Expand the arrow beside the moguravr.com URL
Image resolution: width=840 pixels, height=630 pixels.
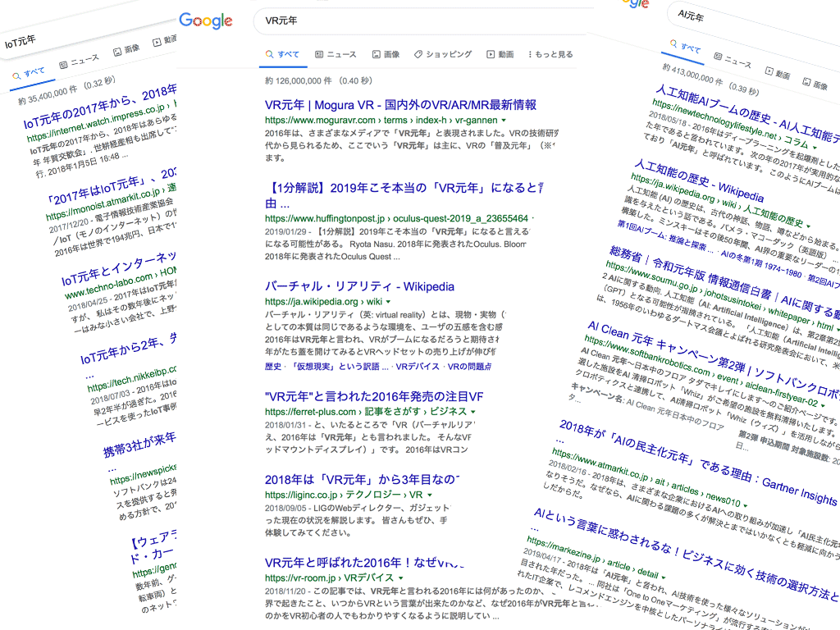tap(504, 121)
